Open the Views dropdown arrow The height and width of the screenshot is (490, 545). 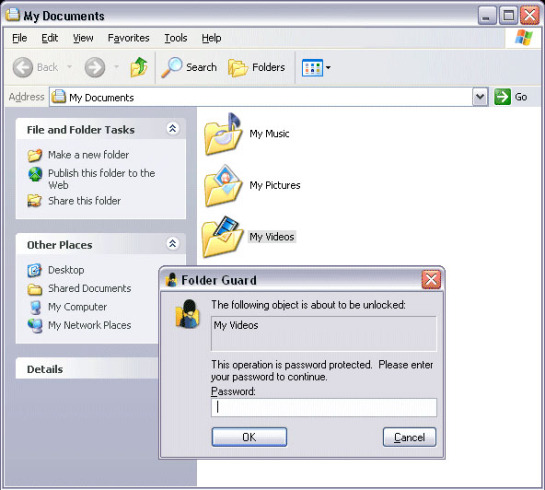click(328, 67)
